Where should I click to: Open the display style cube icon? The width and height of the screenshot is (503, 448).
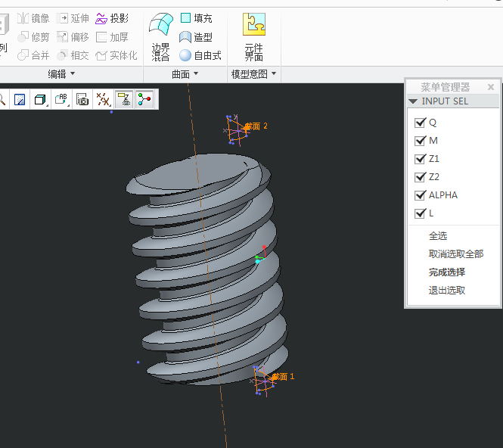40,99
